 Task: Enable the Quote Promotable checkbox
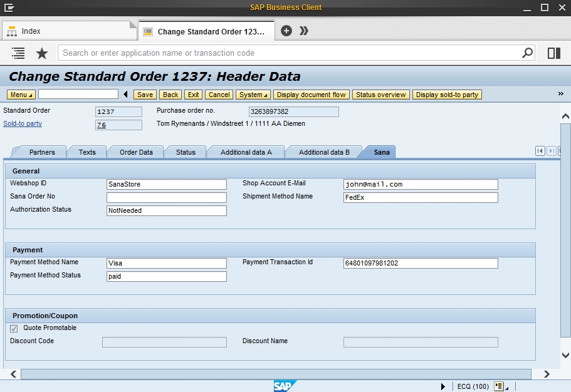13,328
